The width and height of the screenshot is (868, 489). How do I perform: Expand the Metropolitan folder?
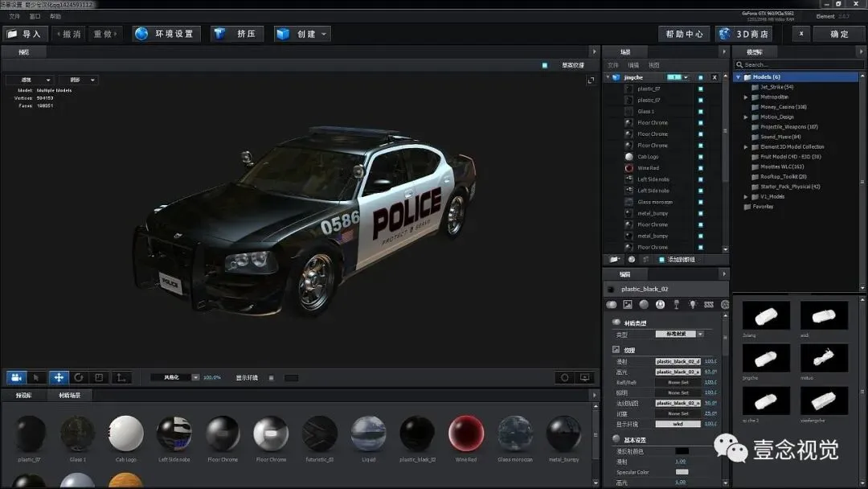(746, 97)
